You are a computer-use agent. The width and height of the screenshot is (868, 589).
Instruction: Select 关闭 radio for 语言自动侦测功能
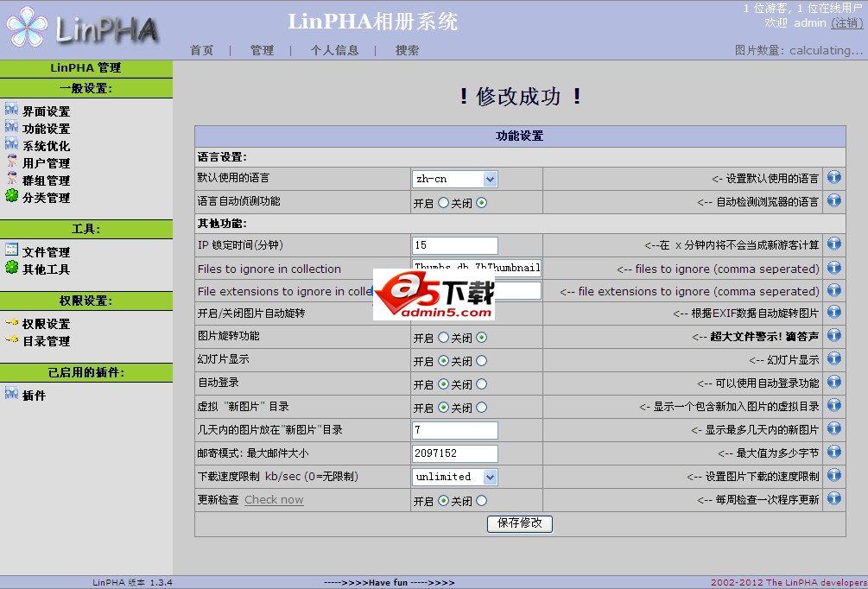482,203
